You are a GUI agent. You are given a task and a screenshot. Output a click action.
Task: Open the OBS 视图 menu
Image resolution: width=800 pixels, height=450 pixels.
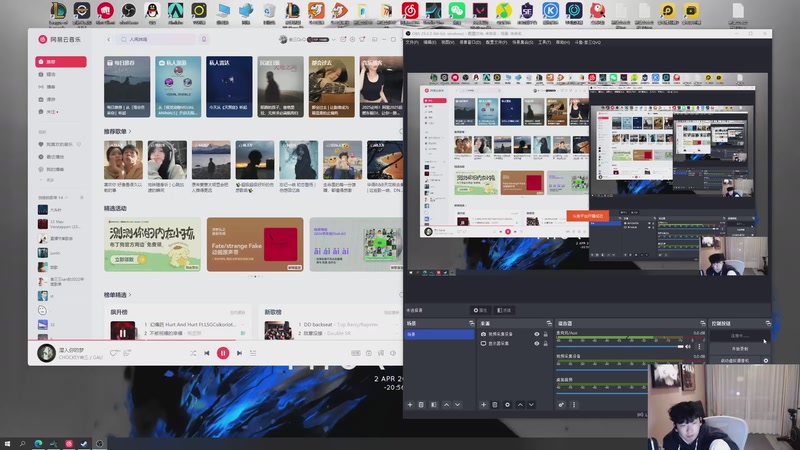click(x=447, y=42)
